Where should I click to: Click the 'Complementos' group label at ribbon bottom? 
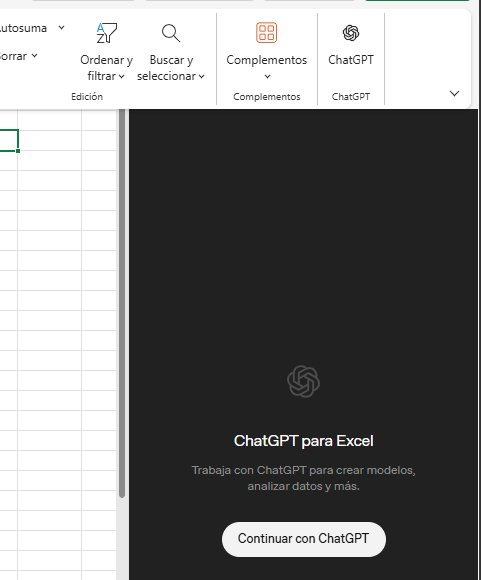(267, 97)
